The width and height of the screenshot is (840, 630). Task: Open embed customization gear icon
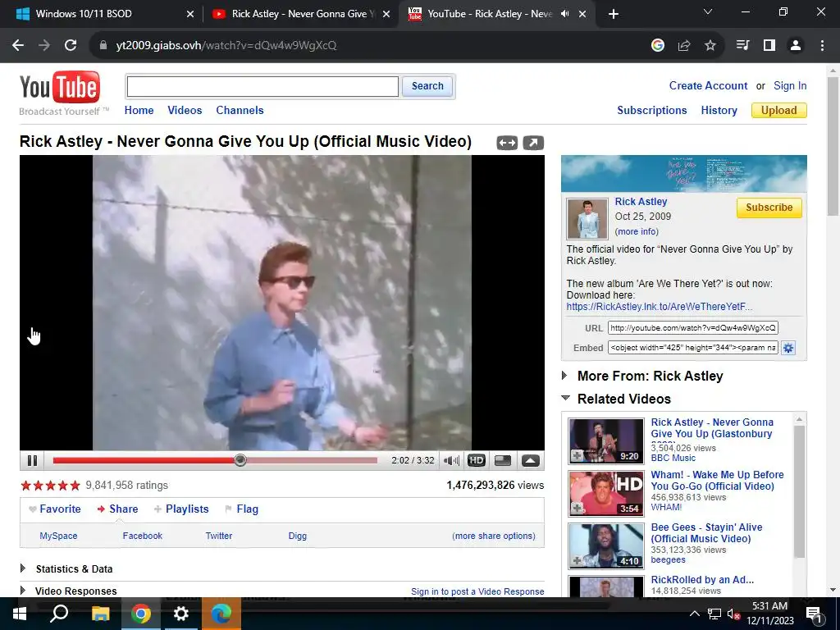tap(788, 348)
